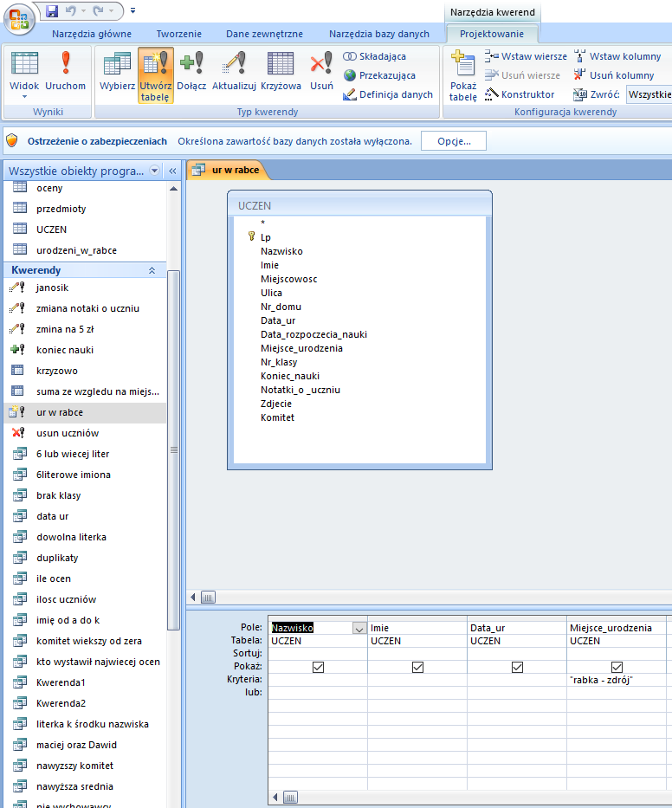Click the Usuń (Delete) query icon
This screenshot has width=672, height=808.
click(321, 72)
